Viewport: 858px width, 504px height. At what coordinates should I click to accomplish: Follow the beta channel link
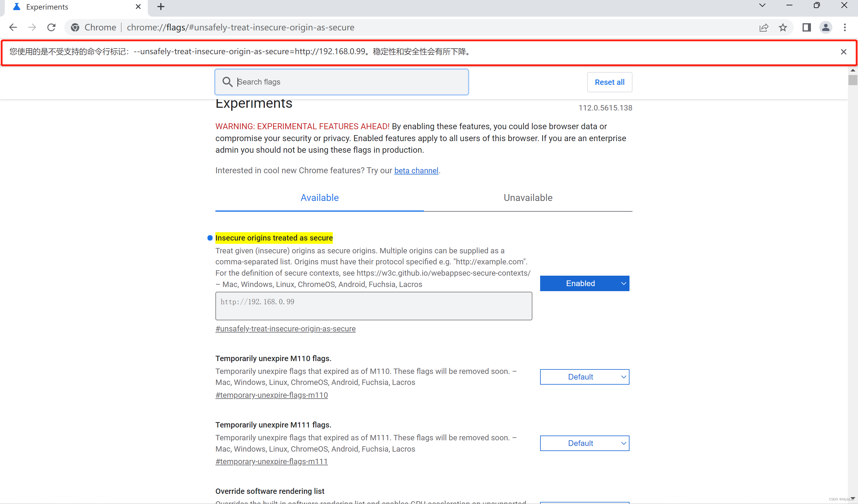416,171
